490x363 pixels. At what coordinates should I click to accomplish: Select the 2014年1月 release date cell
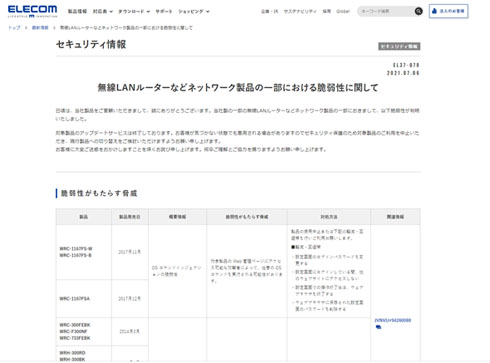click(130, 331)
